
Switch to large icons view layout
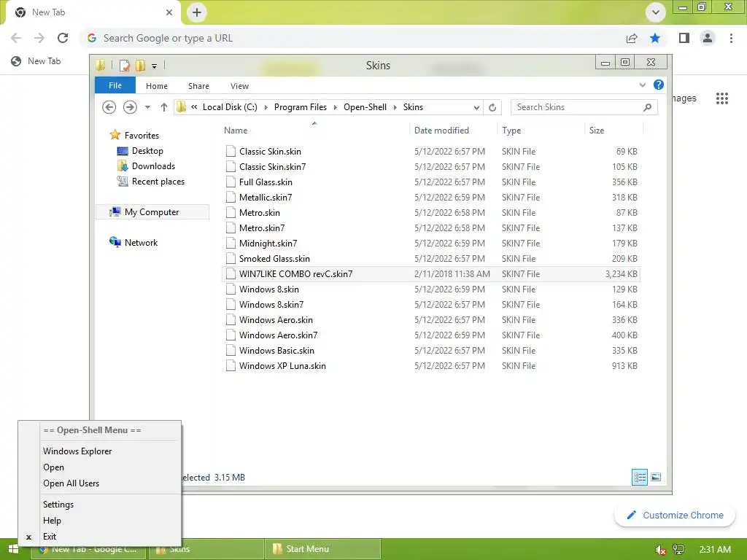[x=656, y=477]
